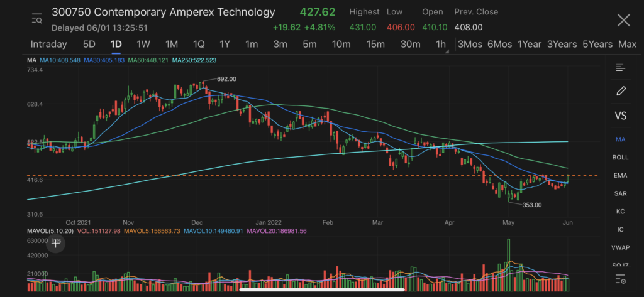Tap the Delayed 06/01 13:25:51 timestamp

(x=99, y=28)
